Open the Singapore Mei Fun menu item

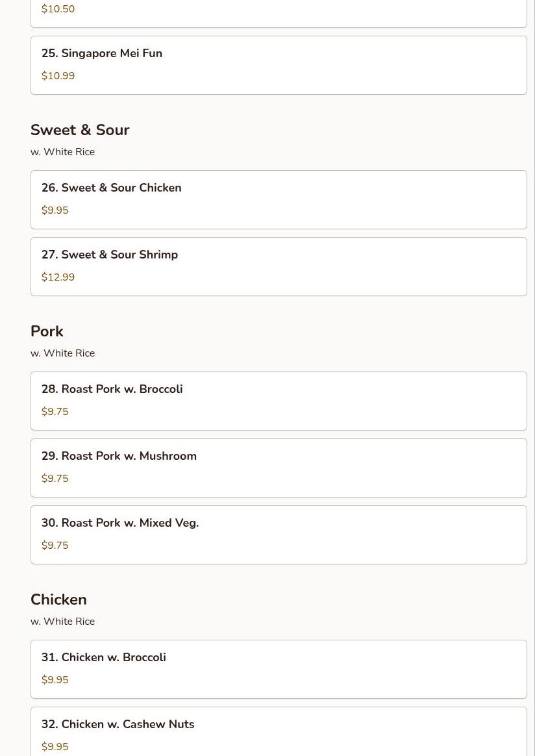[102, 53]
